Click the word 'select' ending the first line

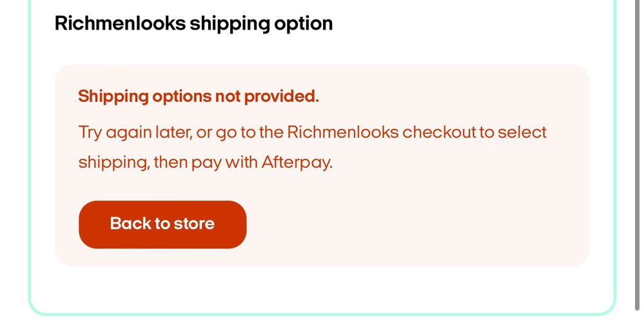522,132
